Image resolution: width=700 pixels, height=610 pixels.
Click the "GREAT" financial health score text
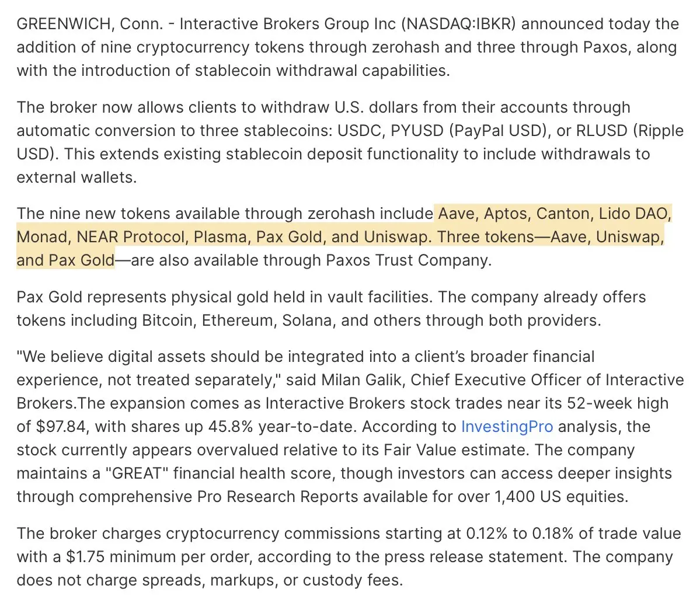point(137,473)
